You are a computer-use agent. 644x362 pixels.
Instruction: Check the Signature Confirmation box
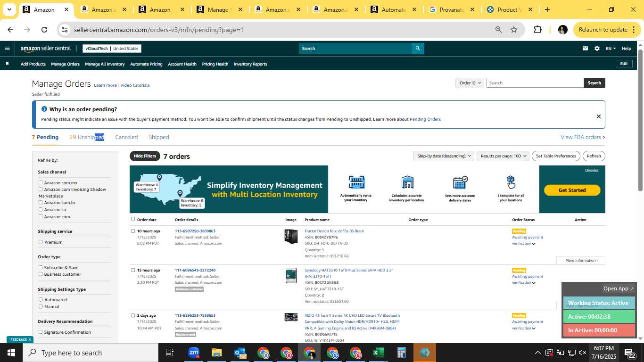[x=41, y=332]
